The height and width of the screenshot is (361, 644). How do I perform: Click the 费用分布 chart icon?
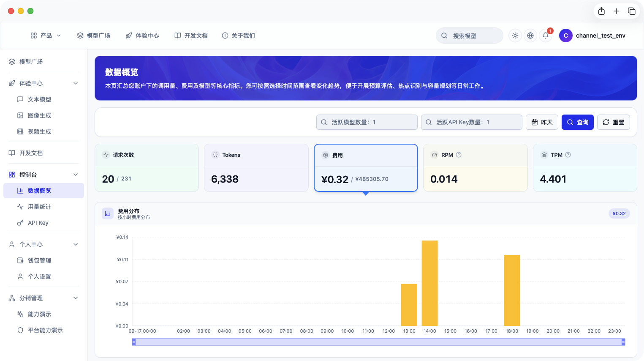point(107,214)
